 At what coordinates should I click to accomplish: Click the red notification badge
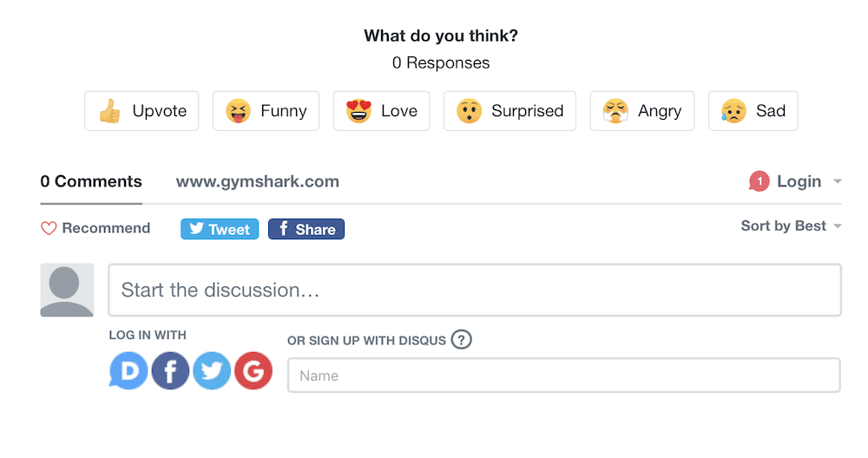click(x=759, y=181)
